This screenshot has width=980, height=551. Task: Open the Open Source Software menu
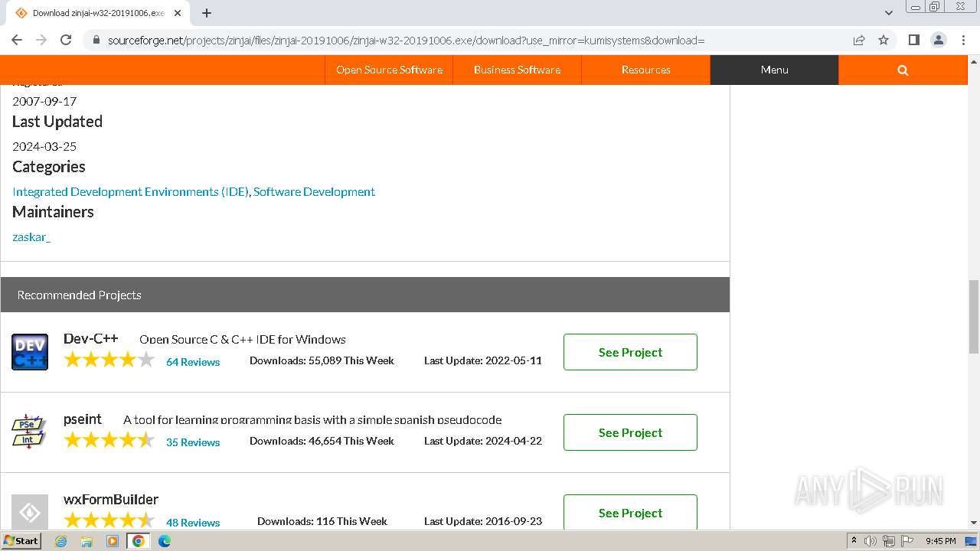(389, 70)
